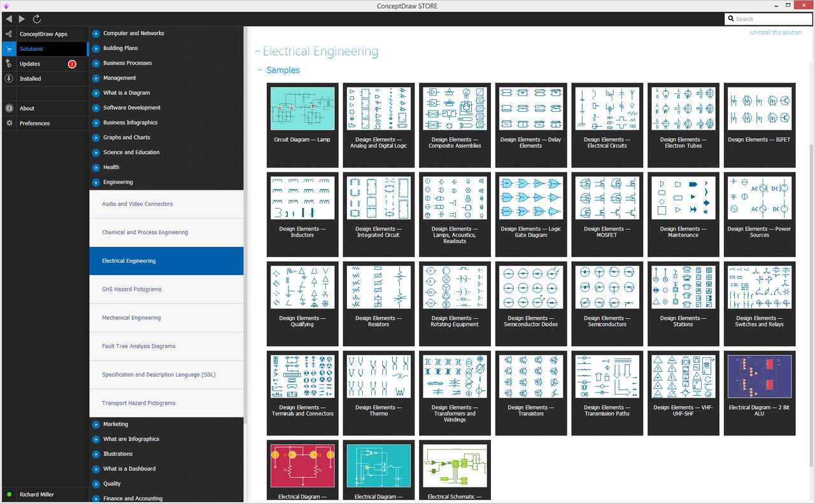The image size is (815, 504).
Task: Open the Resistors design elements sample
Action: (x=379, y=304)
